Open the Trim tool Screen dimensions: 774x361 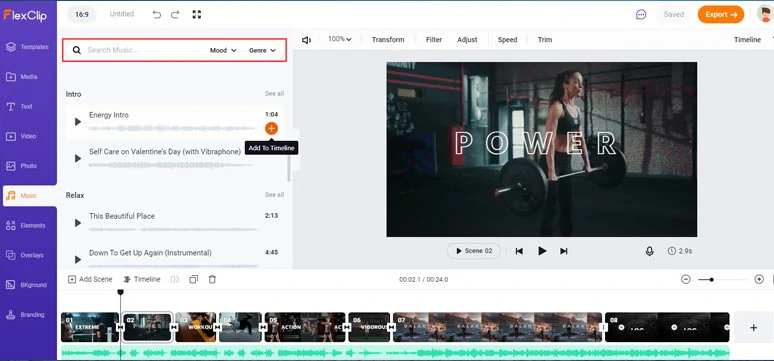(x=545, y=40)
